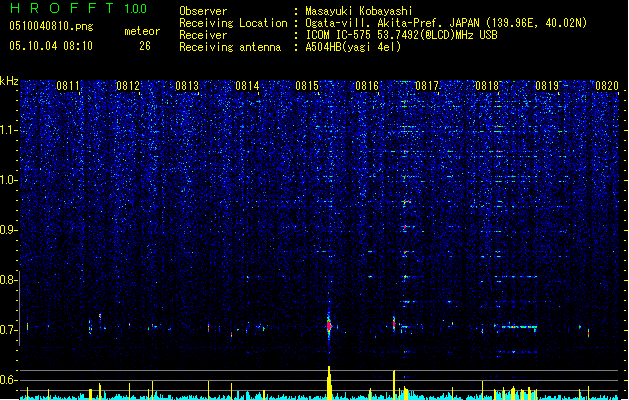Select the version number 1.0.0
This screenshot has width=629, height=400.
(136, 8)
